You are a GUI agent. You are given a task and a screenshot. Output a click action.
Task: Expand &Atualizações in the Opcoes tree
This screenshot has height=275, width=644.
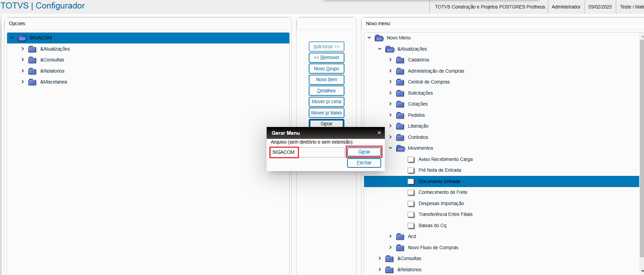(x=23, y=49)
